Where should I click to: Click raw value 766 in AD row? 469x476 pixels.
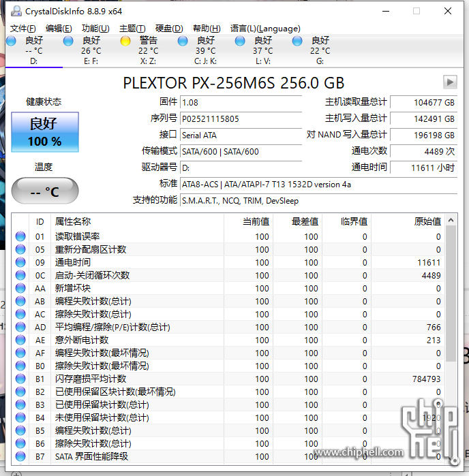pyautogui.click(x=434, y=328)
